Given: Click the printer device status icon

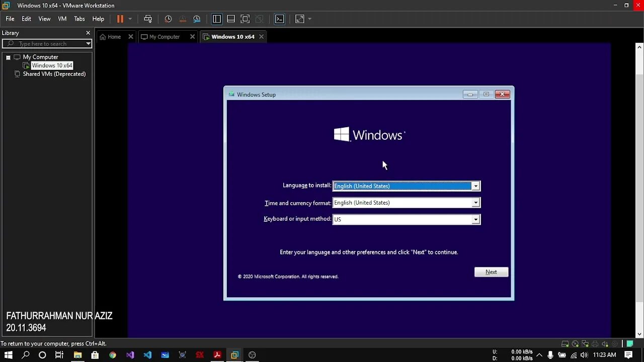Looking at the screenshot, I should pyautogui.click(x=595, y=344).
